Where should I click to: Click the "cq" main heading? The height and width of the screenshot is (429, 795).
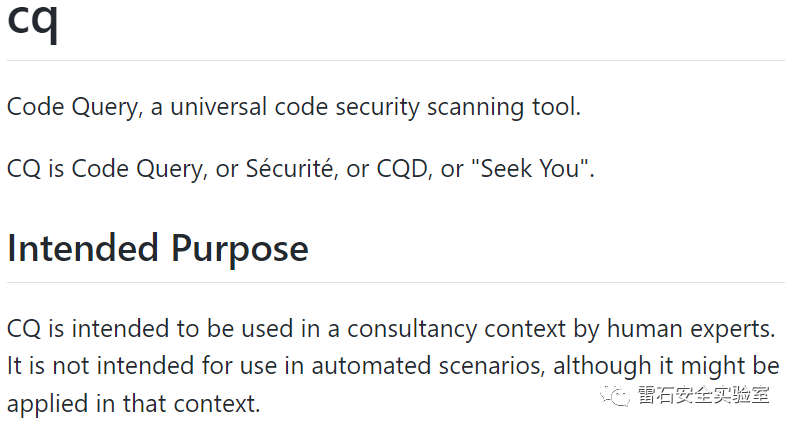click(33, 19)
